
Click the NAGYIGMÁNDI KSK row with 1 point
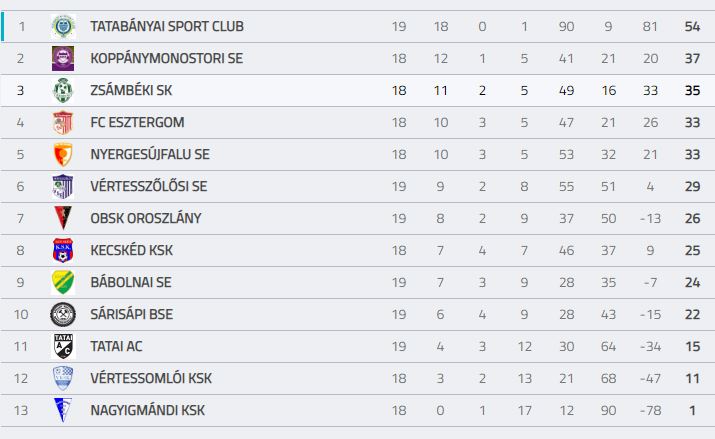(358, 411)
